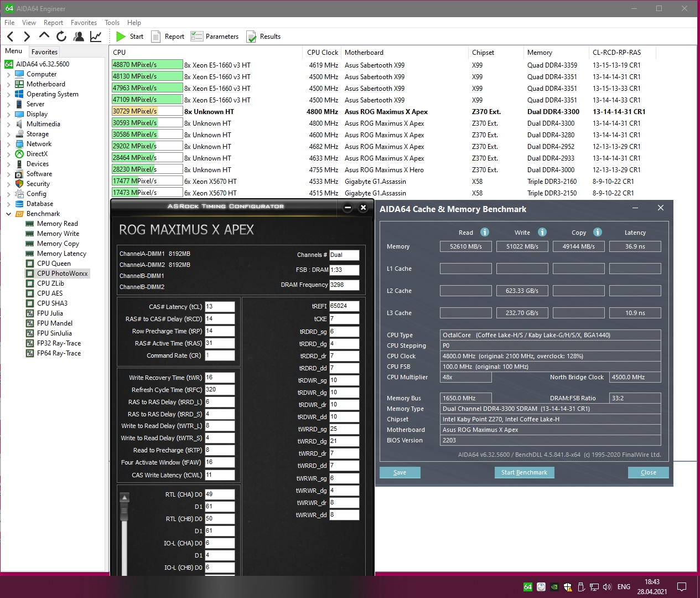Open the Tools menu
Viewport: 700px width, 598px height.
[x=112, y=23]
